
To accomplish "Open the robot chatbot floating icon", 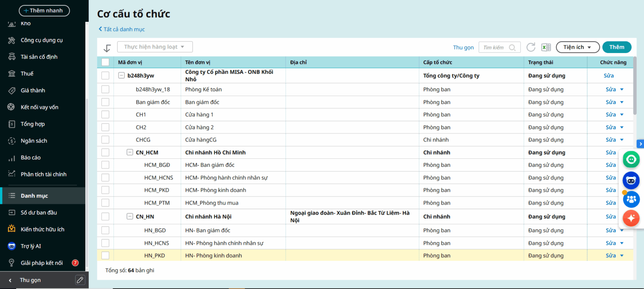I will (x=631, y=181).
